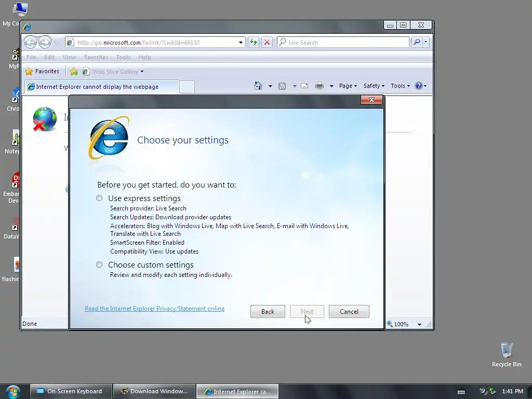
Task: Open the recent pages dropdown arrow
Action: click(x=57, y=43)
